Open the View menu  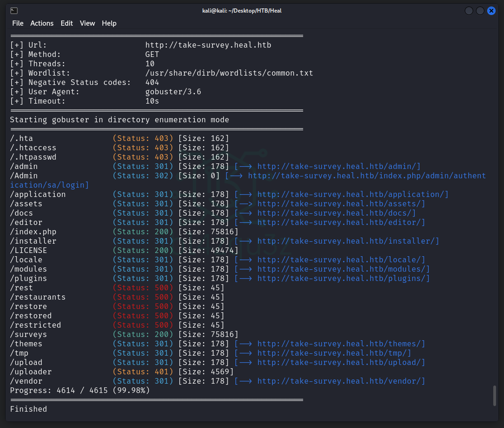87,23
